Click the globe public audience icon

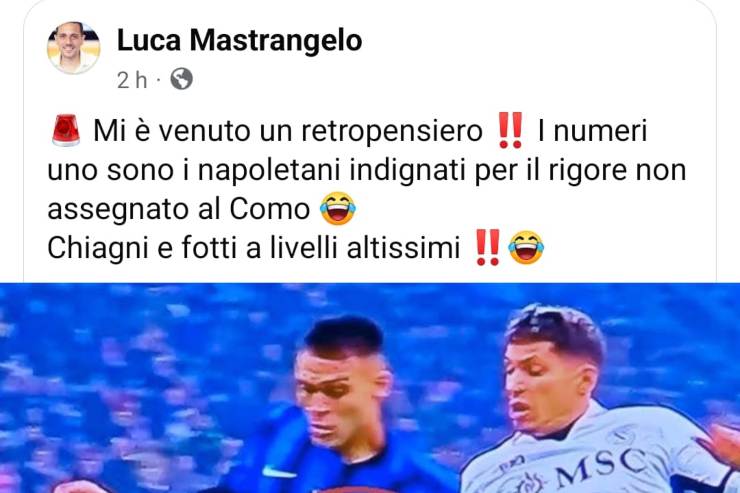181,79
